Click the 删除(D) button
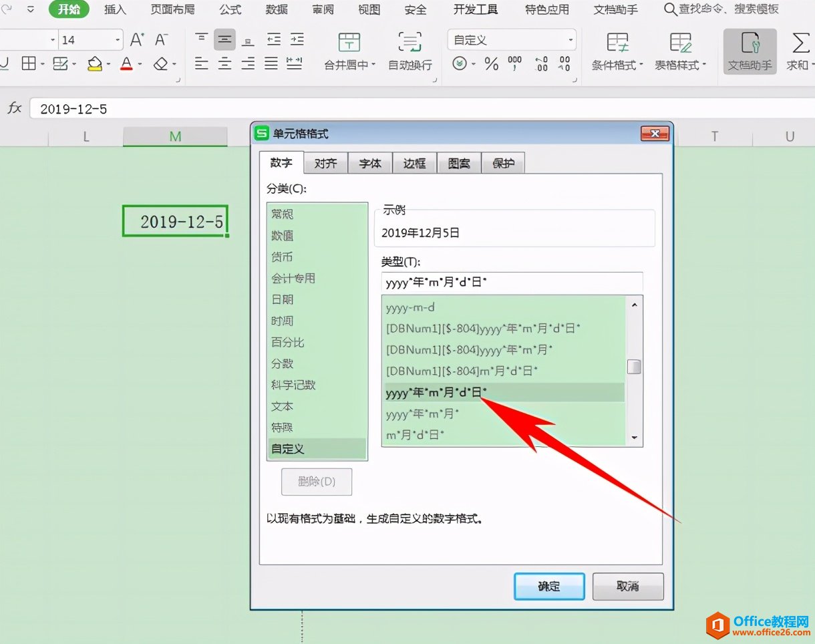 317,482
